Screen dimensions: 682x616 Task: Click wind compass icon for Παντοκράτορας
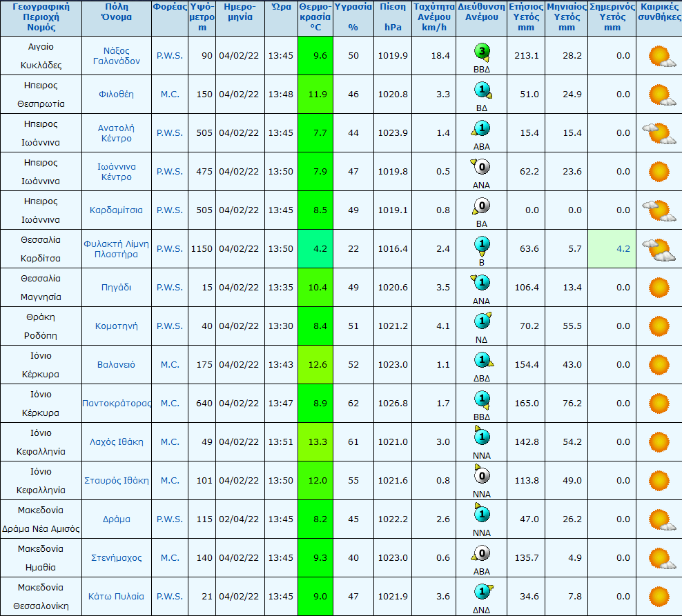click(482, 400)
